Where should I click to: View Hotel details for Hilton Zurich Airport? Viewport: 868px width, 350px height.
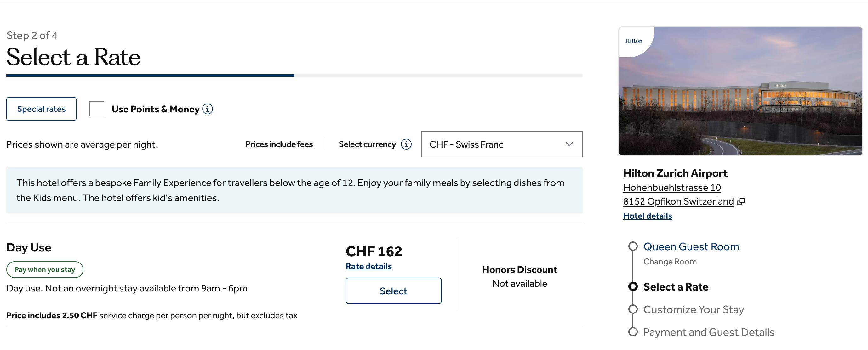pyautogui.click(x=647, y=216)
